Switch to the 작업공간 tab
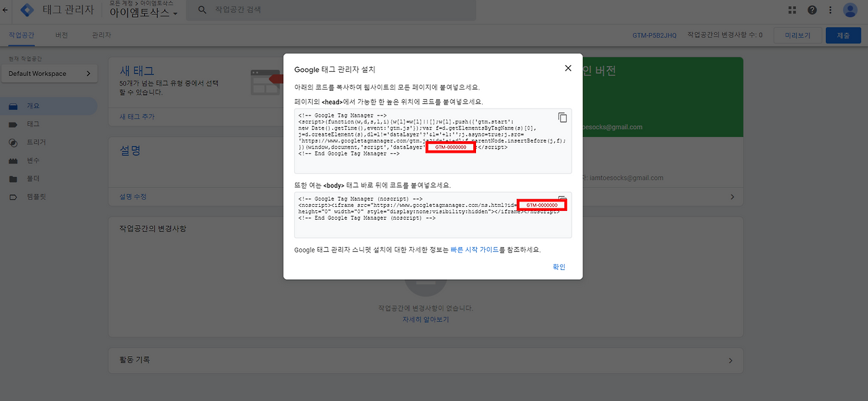 (22, 35)
